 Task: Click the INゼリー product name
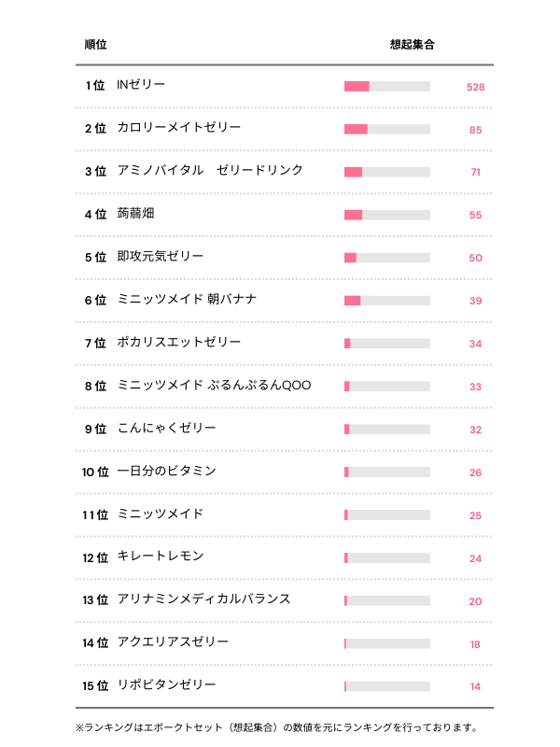click(141, 85)
